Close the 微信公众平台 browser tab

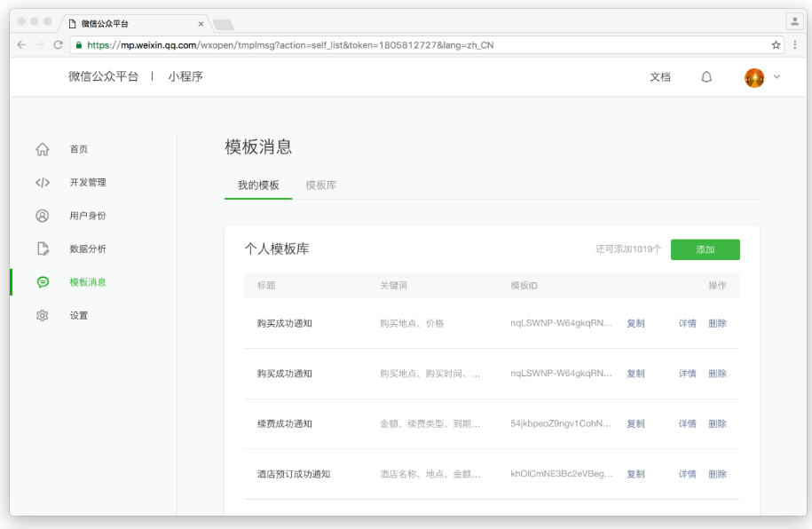201,24
